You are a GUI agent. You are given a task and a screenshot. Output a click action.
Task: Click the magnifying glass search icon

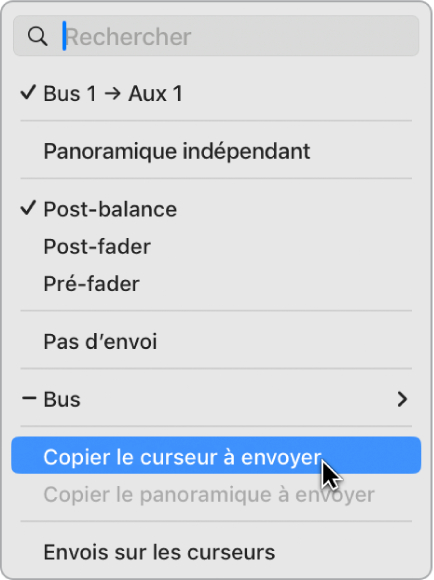(x=37, y=36)
